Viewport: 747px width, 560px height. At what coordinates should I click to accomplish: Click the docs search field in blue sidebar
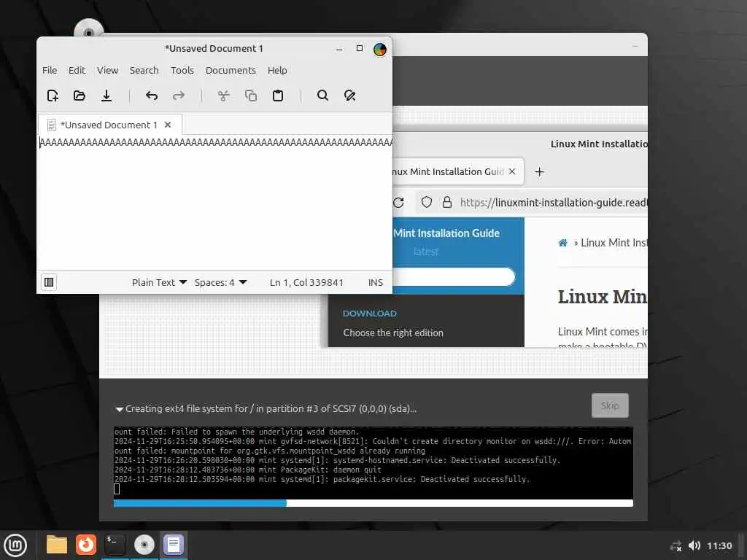coord(454,276)
